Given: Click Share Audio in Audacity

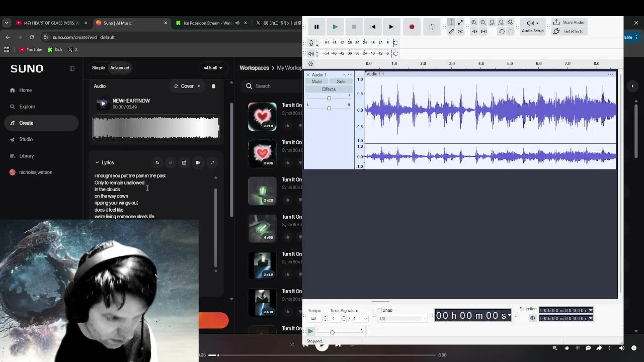Looking at the screenshot, I should click(x=569, y=22).
